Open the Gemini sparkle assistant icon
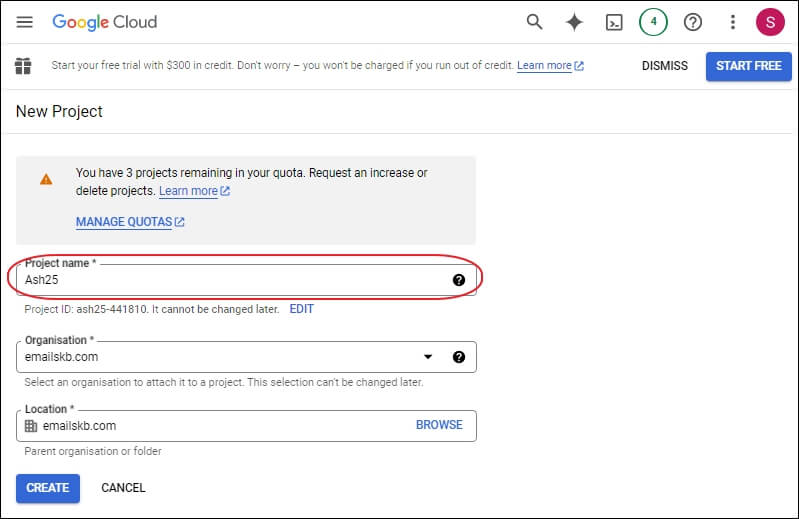Screen dimensions: 799x519 pyautogui.click(x=574, y=22)
